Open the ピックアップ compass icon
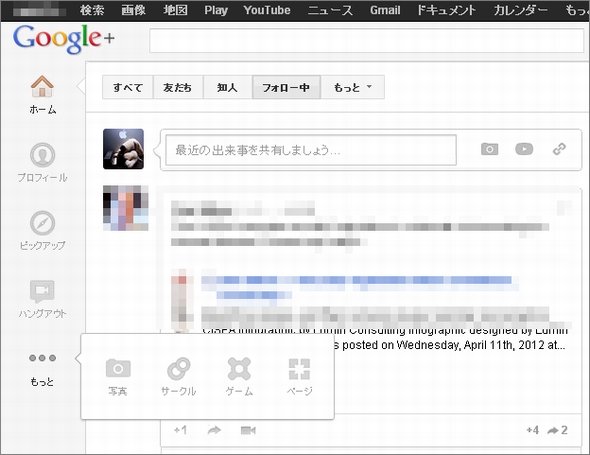 pyautogui.click(x=42, y=223)
